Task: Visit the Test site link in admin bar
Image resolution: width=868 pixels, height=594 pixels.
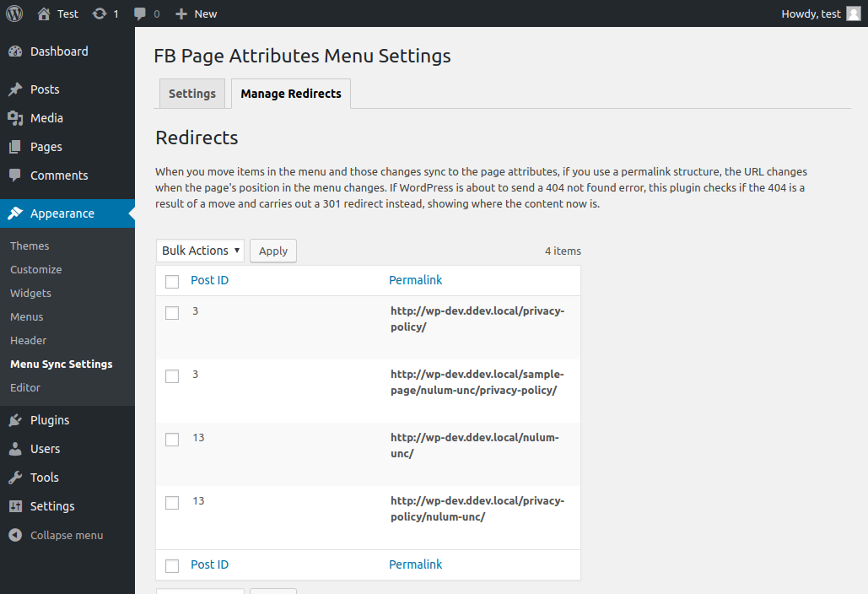Action: [67, 13]
